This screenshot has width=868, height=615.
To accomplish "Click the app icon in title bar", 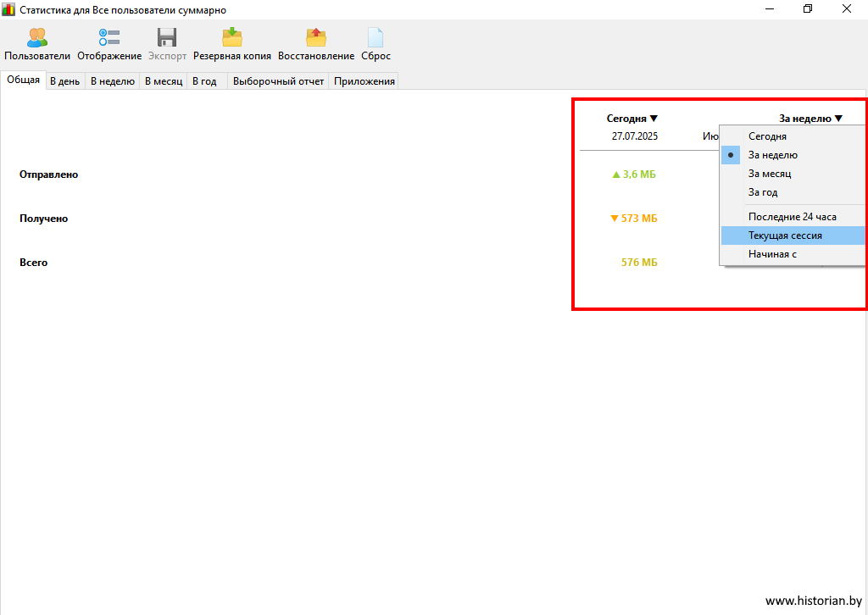I will (8, 9).
